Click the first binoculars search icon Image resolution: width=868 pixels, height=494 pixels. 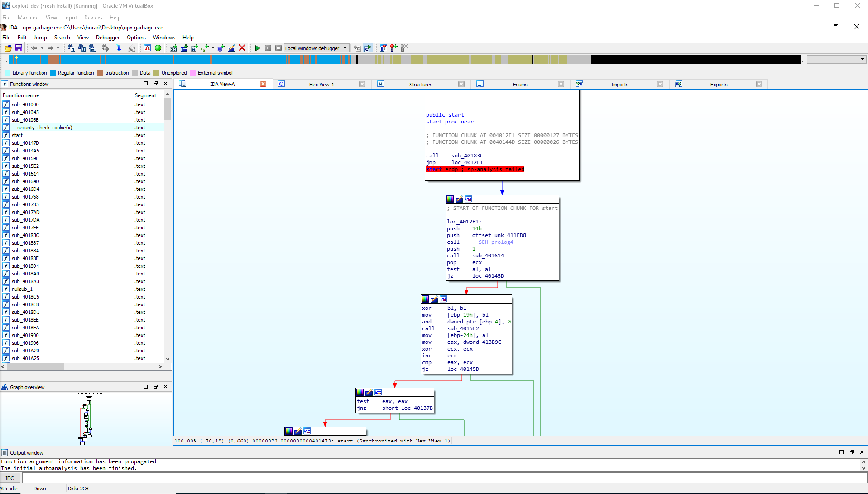pos(71,48)
